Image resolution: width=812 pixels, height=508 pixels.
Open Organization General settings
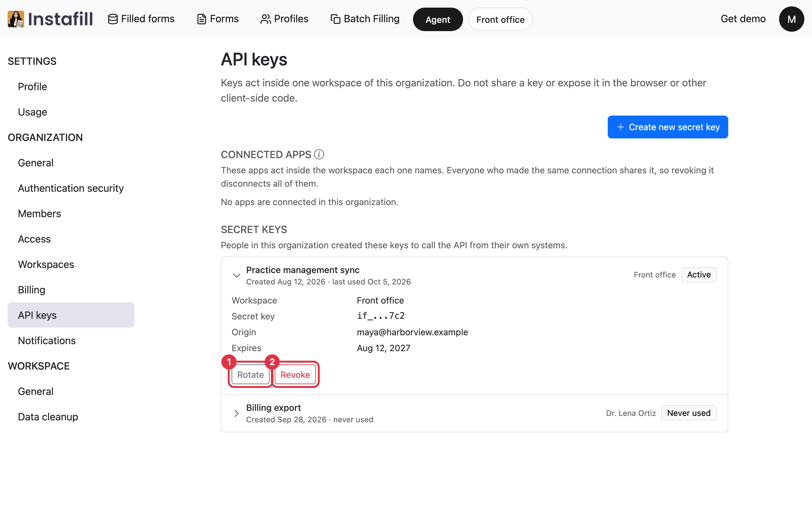coord(71,163)
